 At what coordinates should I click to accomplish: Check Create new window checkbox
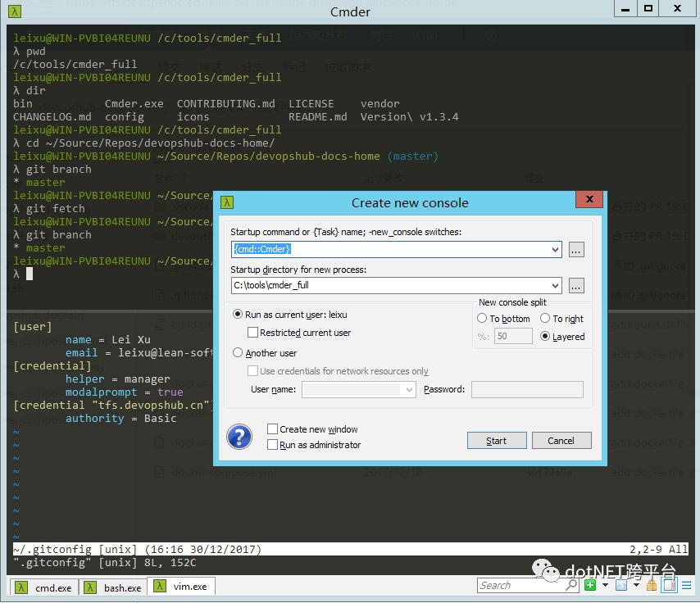[x=272, y=429]
